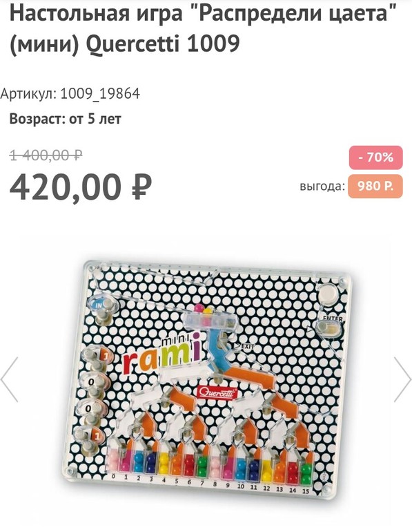This screenshot has height=532, width=412.
Task: Show the previous product image
Action: [9, 379]
